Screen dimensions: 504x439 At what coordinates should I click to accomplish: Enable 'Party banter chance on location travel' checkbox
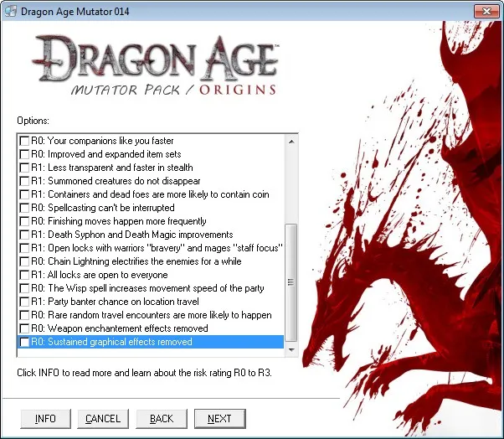click(24, 302)
